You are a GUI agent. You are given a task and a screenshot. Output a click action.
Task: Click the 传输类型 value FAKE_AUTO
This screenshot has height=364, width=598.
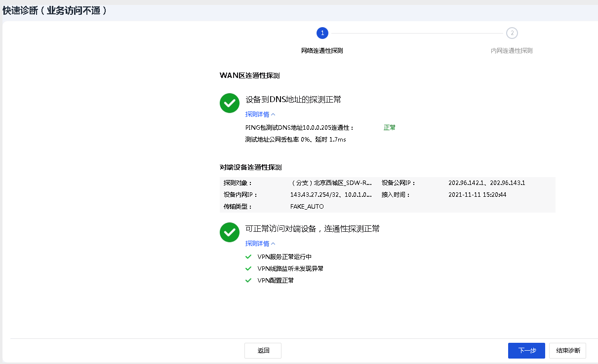[307, 207]
